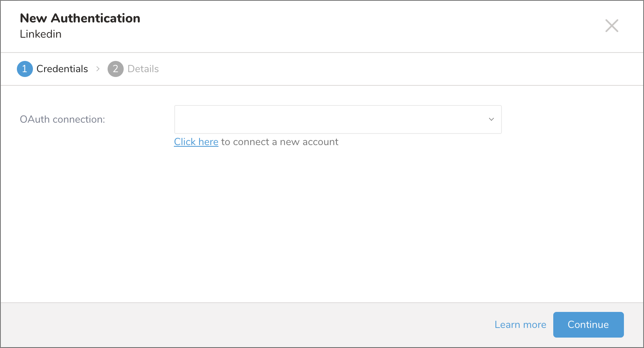
Task: Click the blue step 1 circle
Action: pyautogui.click(x=24, y=69)
